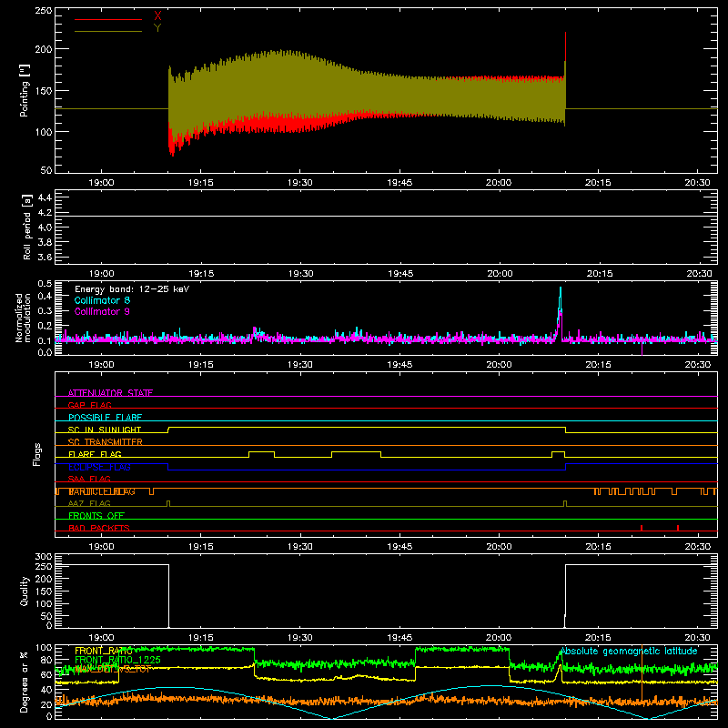Screen dimensions: 728x728
Task: Click the Roll period axis title
Action: coord(27,227)
